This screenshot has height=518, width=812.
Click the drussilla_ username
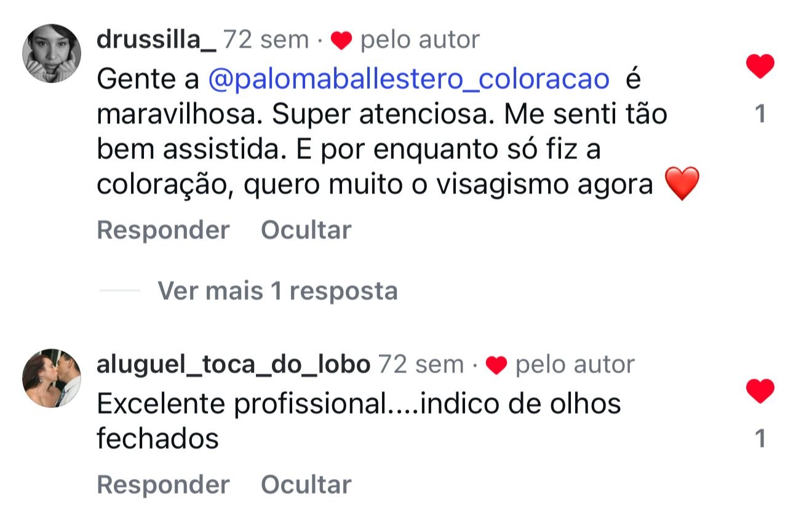(x=156, y=40)
